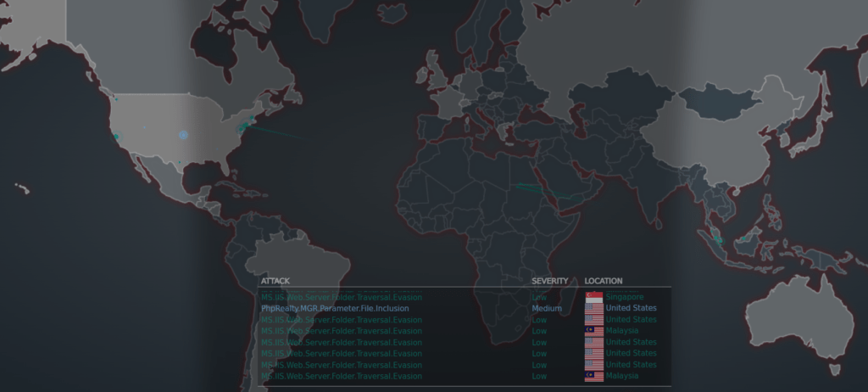Viewport: 868px width, 392px height.
Task: Sort by the ATTACK column header
Action: tap(275, 281)
